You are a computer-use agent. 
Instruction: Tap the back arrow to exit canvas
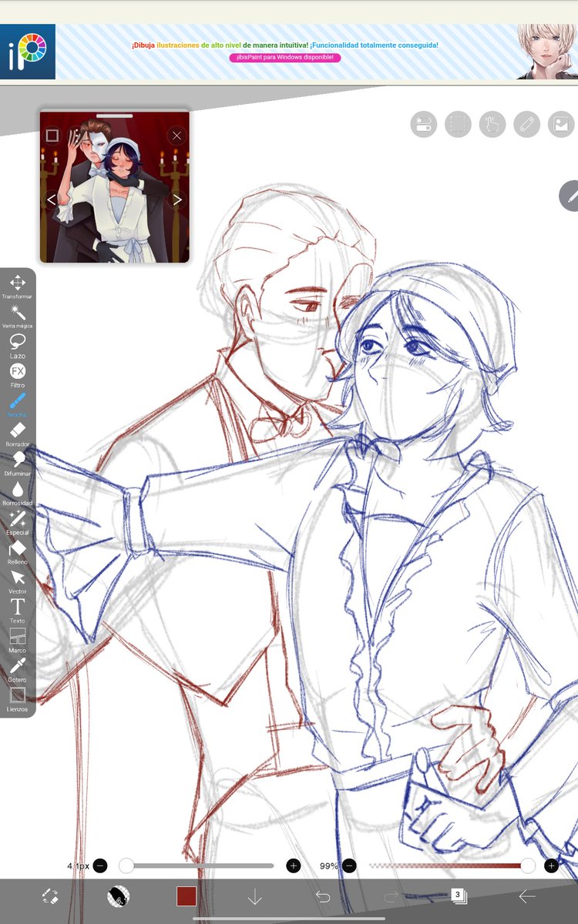527,896
